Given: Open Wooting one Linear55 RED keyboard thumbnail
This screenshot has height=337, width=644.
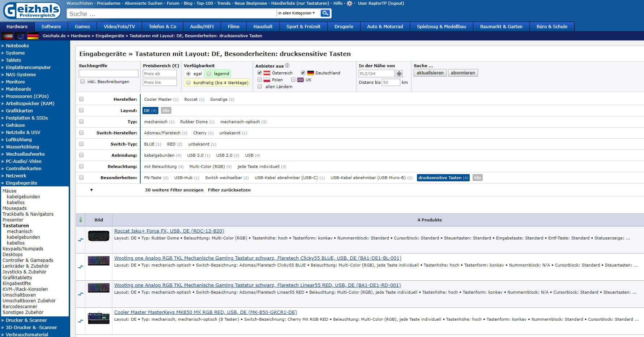Looking at the screenshot, I should pyautogui.click(x=99, y=288).
